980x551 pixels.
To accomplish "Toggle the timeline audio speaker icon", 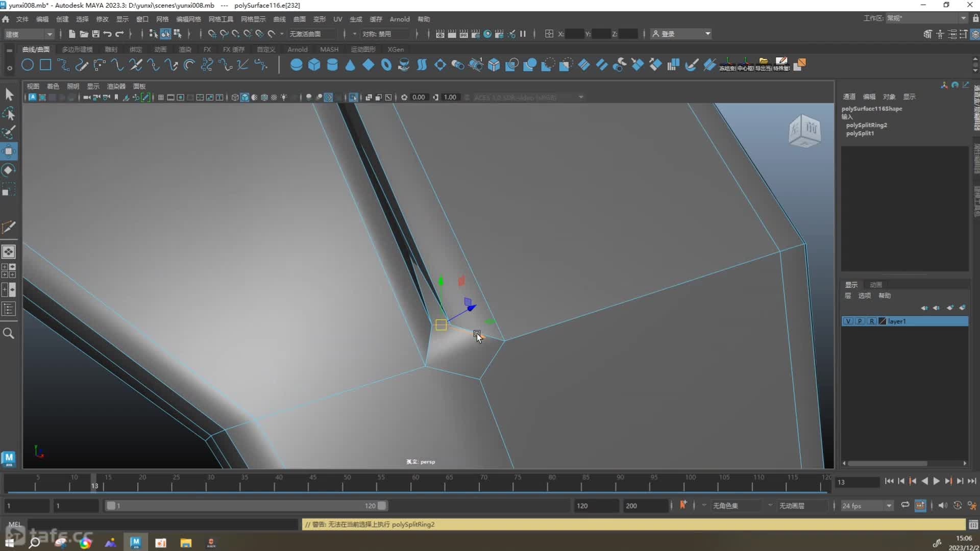I will pyautogui.click(x=943, y=505).
